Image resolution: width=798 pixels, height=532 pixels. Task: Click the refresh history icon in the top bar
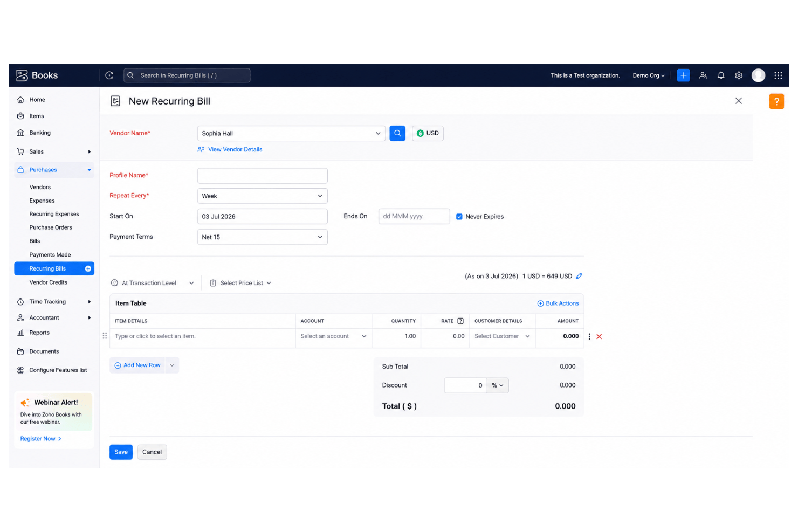[109, 75]
